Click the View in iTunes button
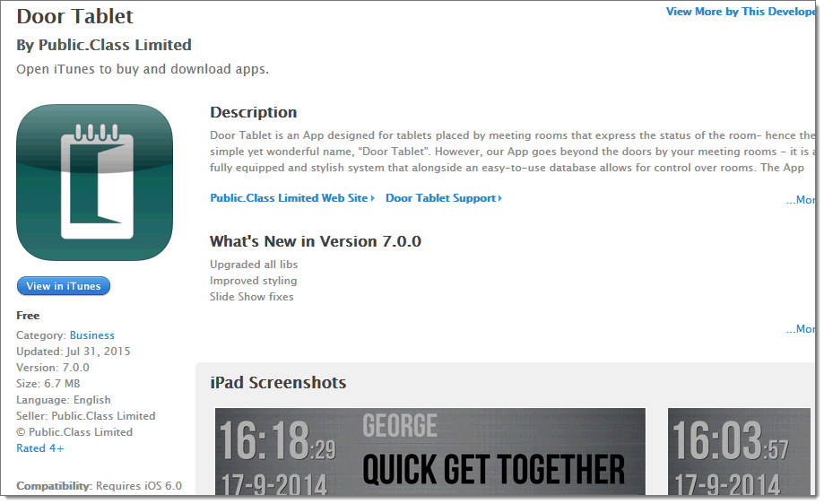The width and height of the screenshot is (824, 504). (64, 286)
